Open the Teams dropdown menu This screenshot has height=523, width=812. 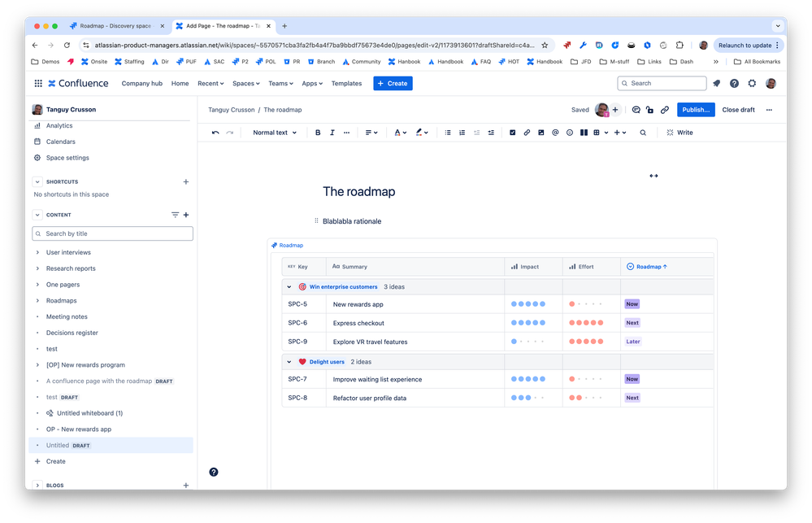(280, 84)
